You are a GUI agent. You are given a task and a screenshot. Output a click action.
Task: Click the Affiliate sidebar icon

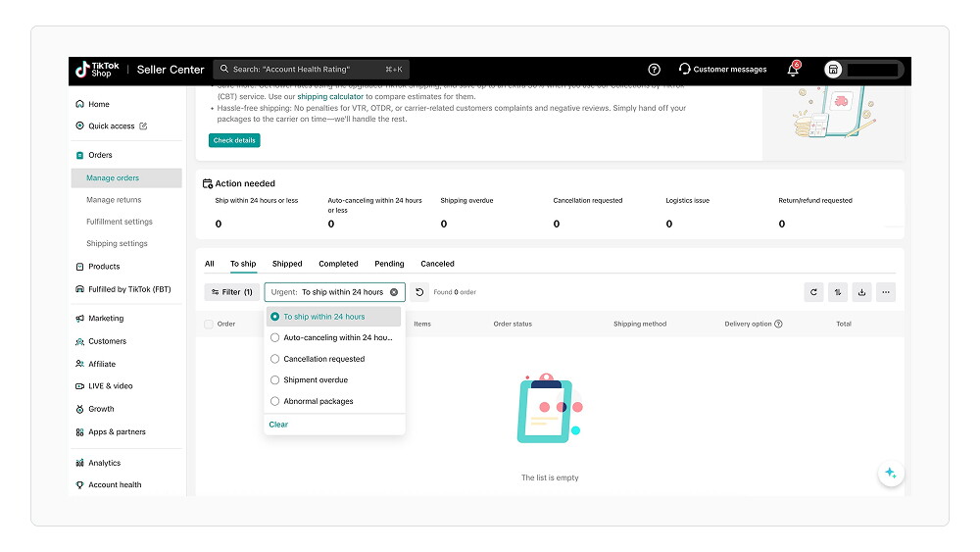pyautogui.click(x=79, y=364)
